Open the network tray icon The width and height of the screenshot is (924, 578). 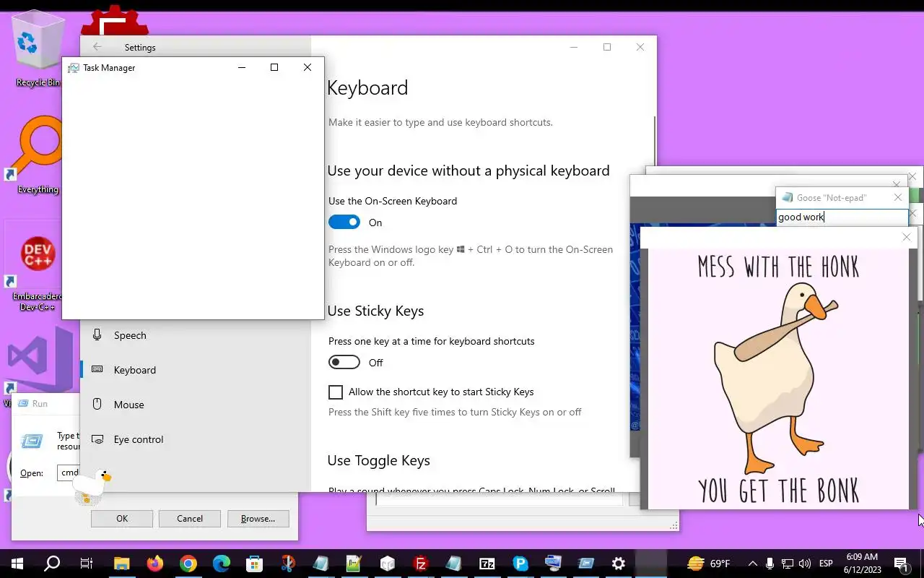[x=788, y=564]
